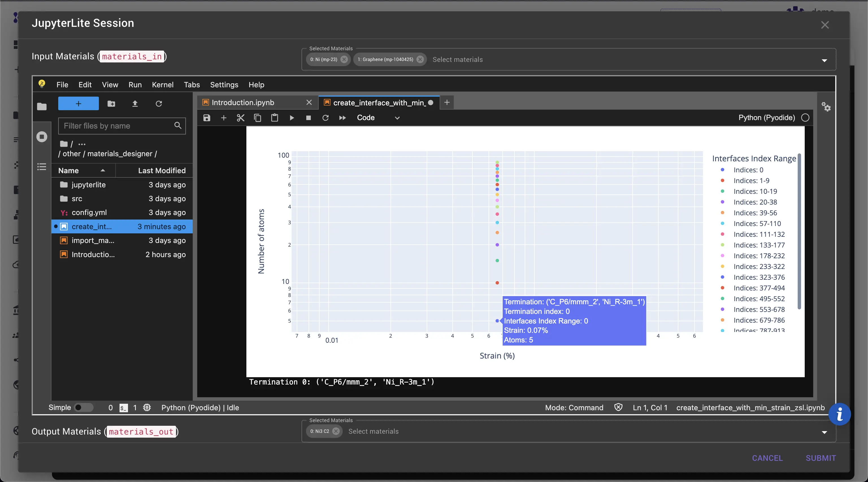Save the notebook with the disk icon
868x482 pixels.
207,118
